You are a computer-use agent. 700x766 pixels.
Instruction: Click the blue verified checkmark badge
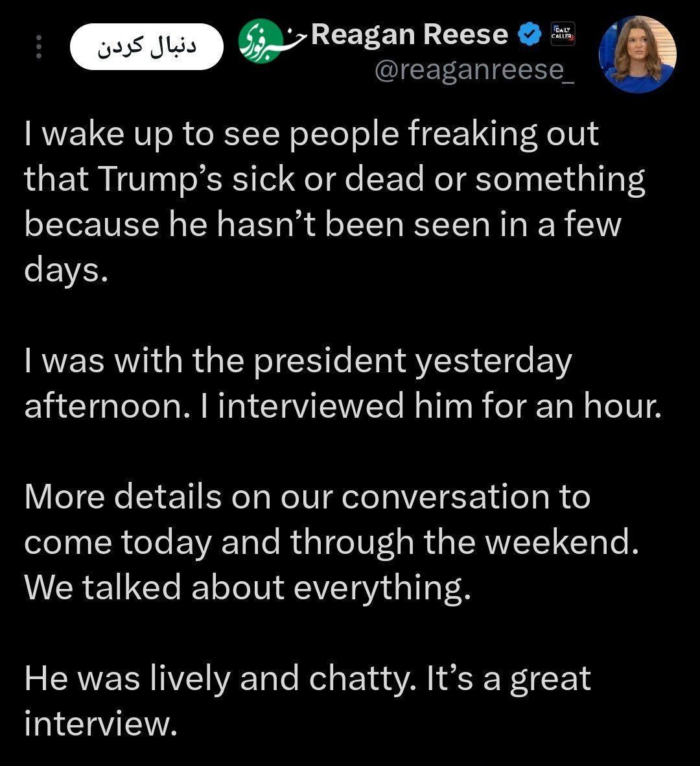[529, 34]
